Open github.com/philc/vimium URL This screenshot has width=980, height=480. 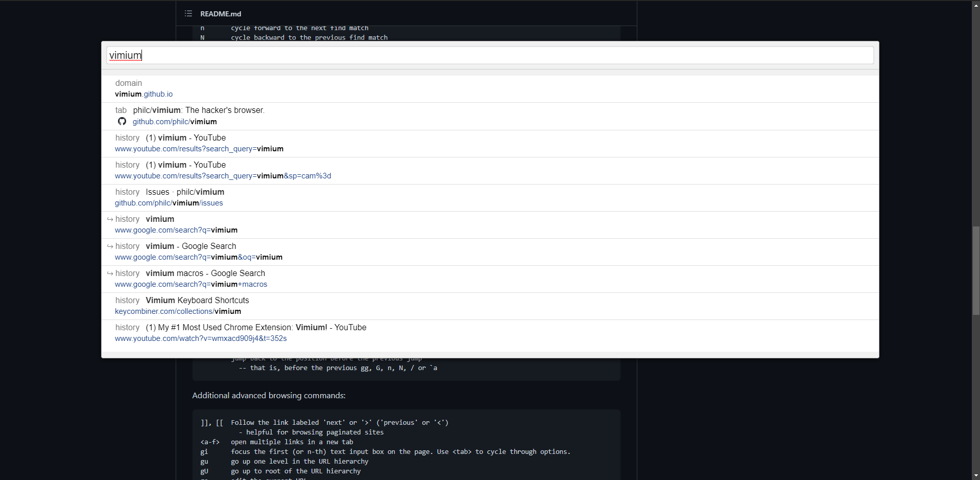point(175,122)
